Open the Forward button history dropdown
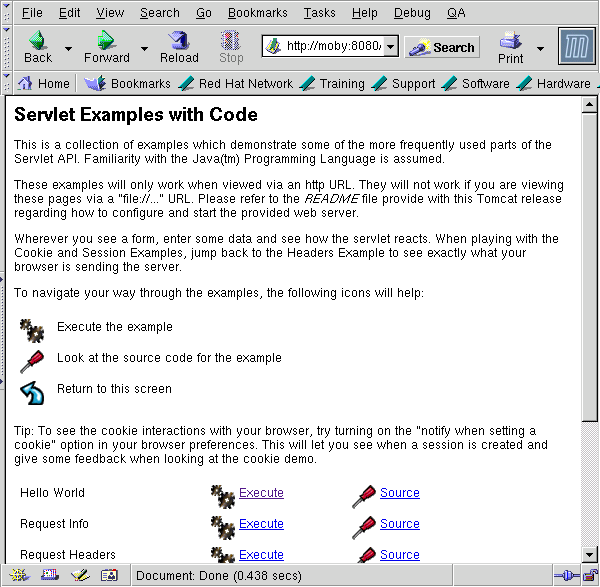This screenshot has height=587, width=600. (144, 48)
